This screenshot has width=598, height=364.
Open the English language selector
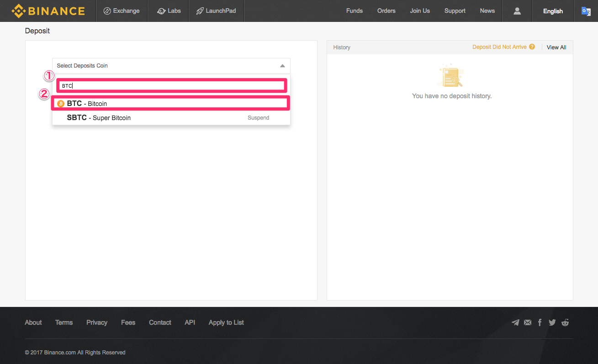[553, 11]
